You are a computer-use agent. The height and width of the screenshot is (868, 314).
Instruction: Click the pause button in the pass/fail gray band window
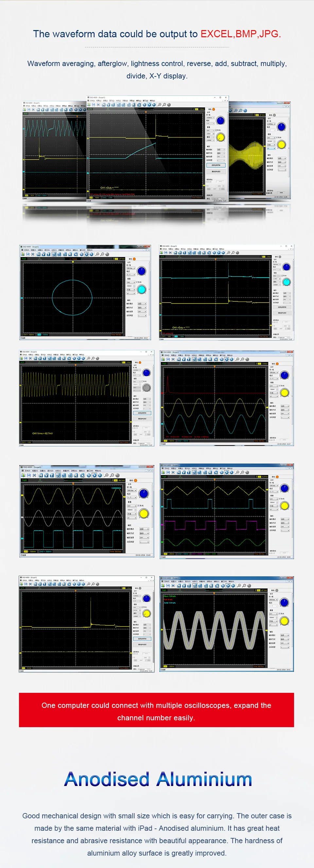tap(234, 586)
